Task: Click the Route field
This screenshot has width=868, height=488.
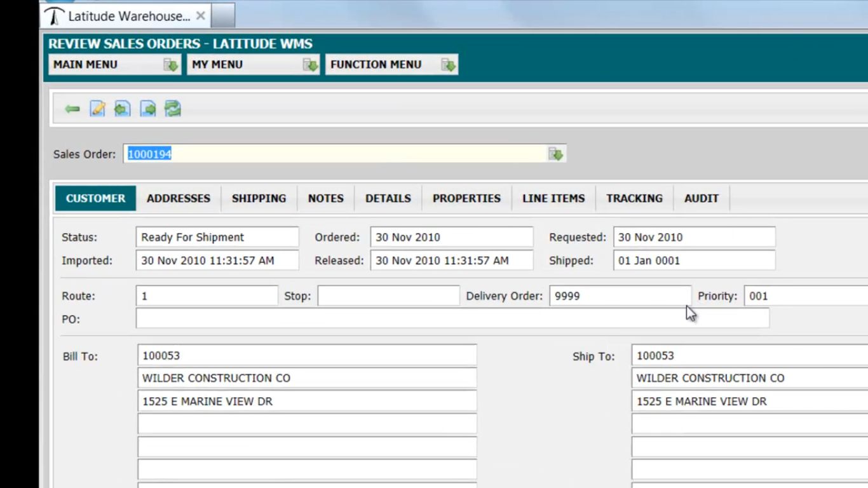Action: point(207,296)
